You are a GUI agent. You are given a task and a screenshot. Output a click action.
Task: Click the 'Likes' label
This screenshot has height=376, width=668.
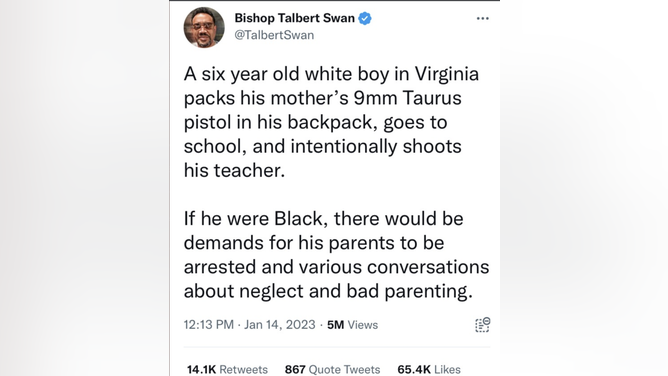447,369
